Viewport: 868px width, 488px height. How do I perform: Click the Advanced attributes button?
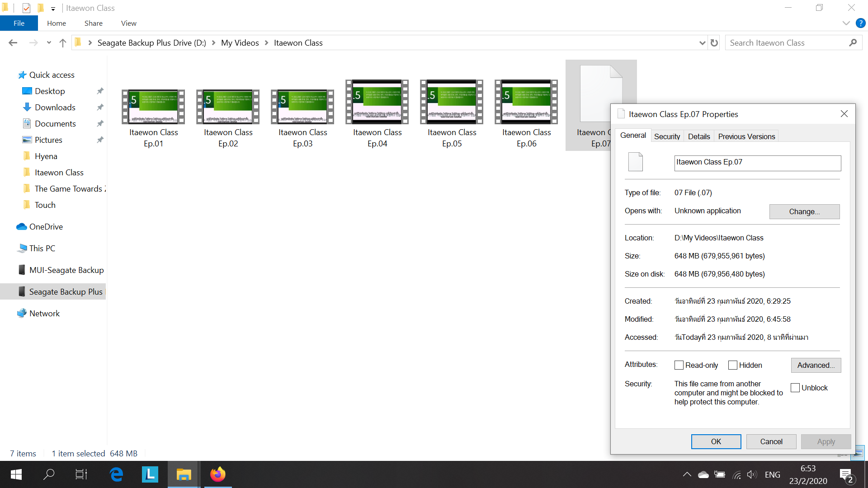[816, 365]
